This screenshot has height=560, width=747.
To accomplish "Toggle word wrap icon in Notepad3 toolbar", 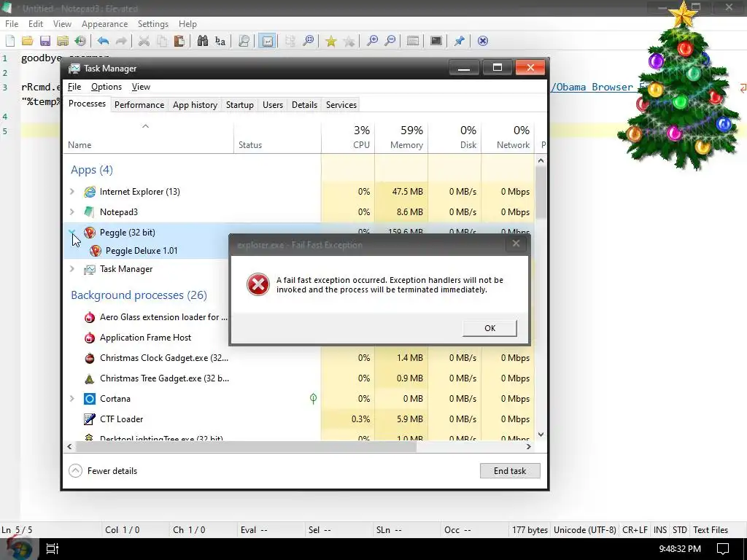I will (267, 41).
